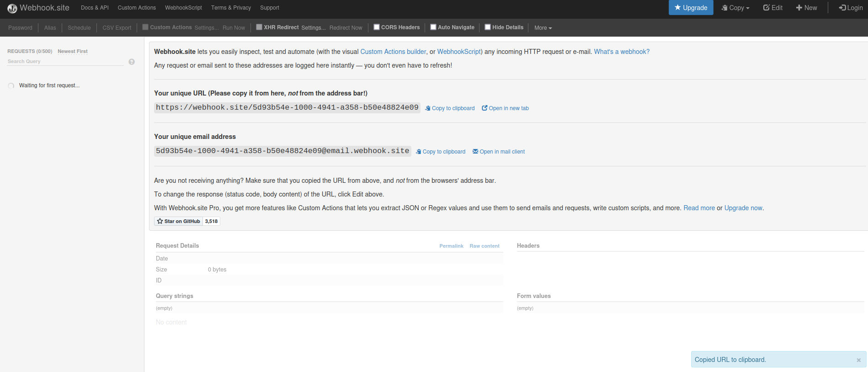Click the 0 bytes size value
This screenshot has height=372, width=868.
pyautogui.click(x=217, y=270)
